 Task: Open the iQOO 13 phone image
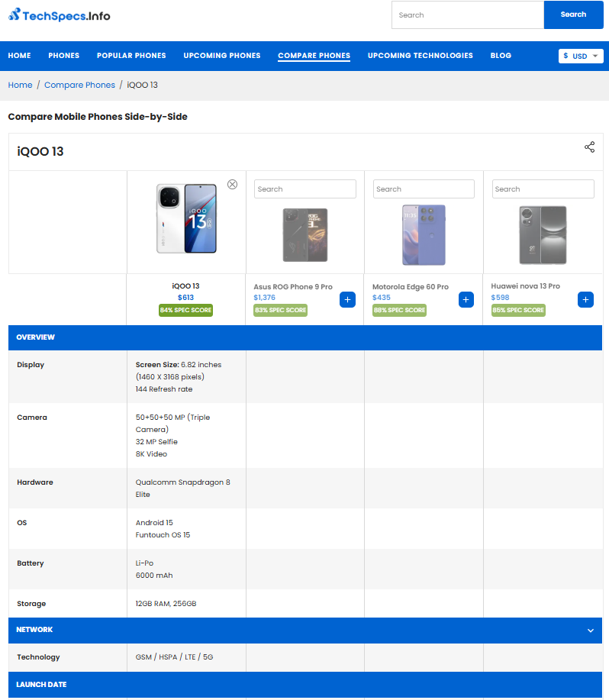click(x=186, y=219)
